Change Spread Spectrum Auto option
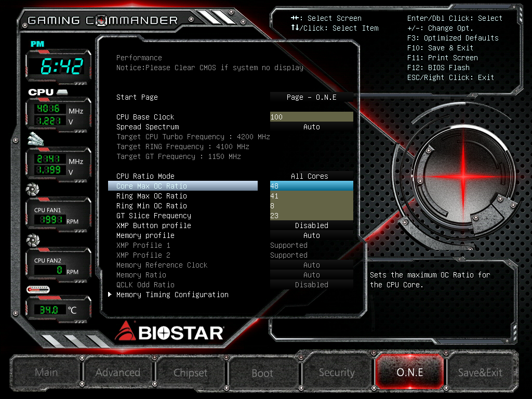Screen dimensions: 532x399 (312, 127)
